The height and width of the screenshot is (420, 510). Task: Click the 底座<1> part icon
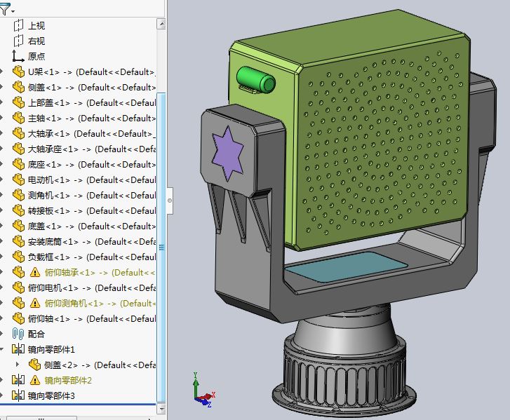[x=18, y=164]
